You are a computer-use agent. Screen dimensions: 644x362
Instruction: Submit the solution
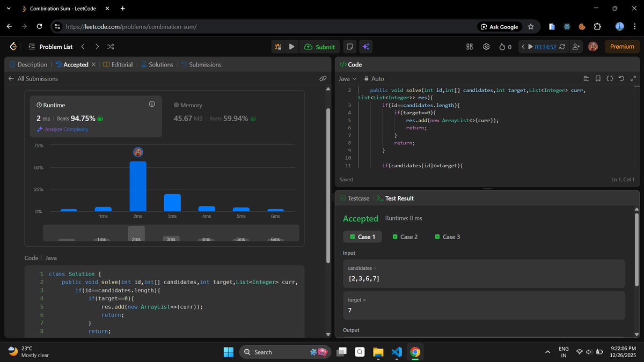(x=319, y=47)
